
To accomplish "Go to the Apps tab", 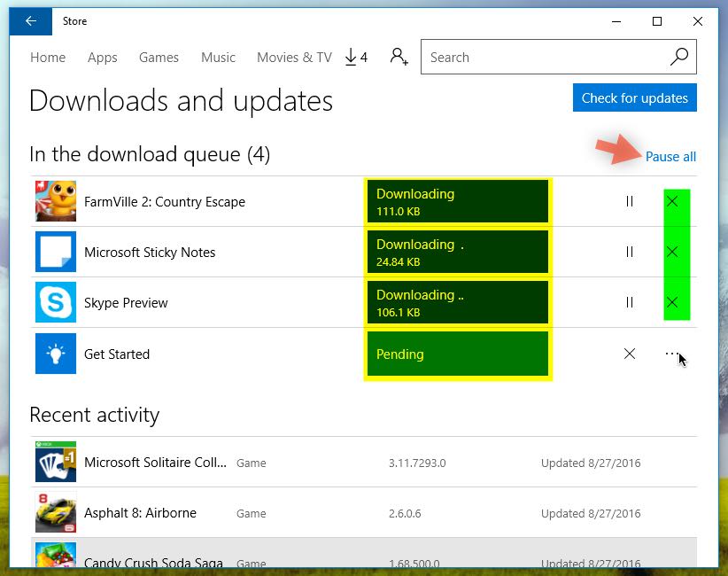I will (x=102, y=58).
